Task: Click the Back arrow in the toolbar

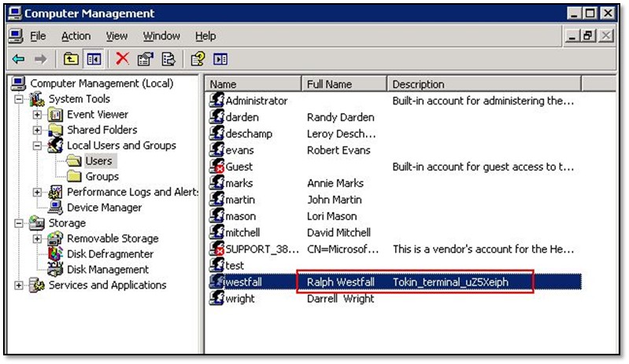Action: pos(17,59)
